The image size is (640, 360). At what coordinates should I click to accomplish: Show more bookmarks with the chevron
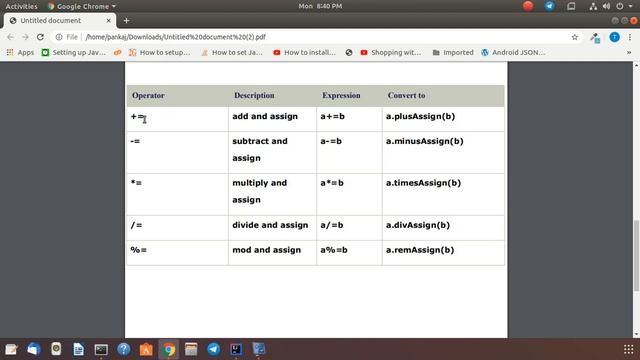tap(629, 52)
